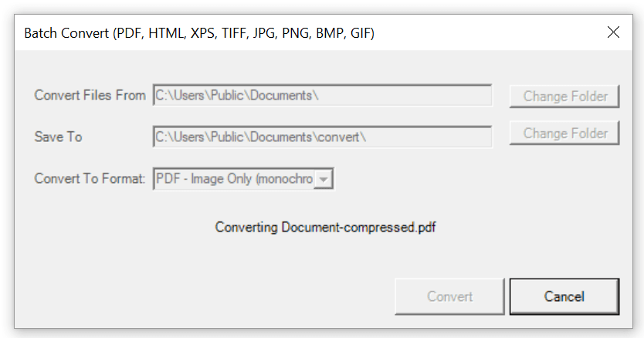
Task: Focus the Convert Files From path field
Action: click(x=322, y=96)
